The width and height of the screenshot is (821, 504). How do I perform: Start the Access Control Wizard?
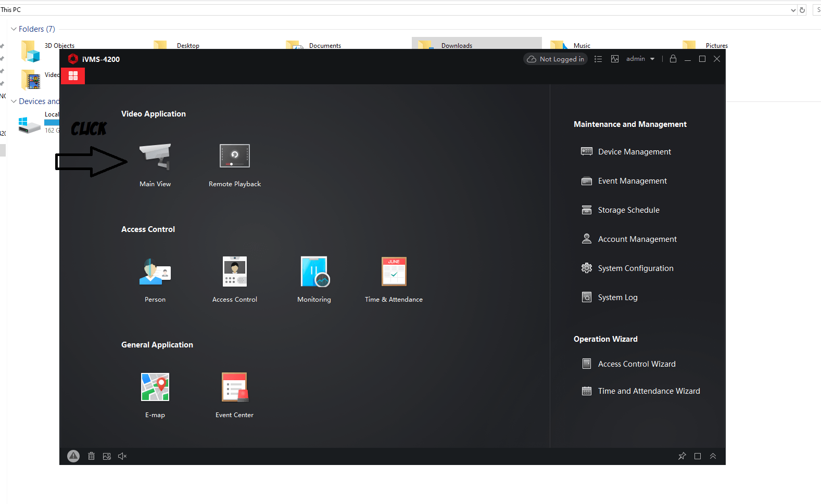pyautogui.click(x=629, y=364)
